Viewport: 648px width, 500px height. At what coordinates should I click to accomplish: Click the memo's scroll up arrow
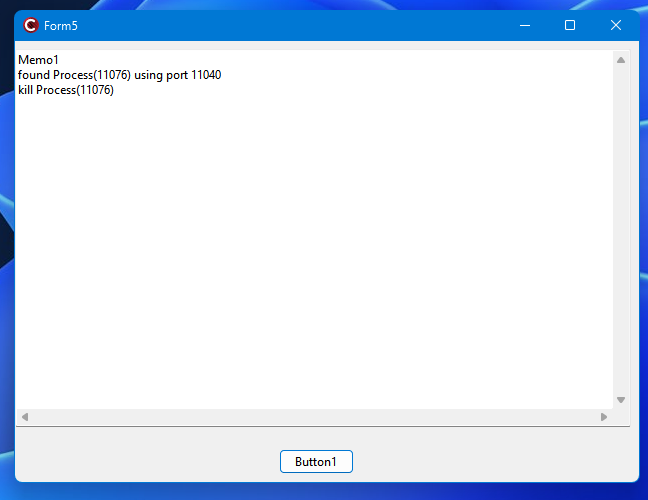[621, 60]
